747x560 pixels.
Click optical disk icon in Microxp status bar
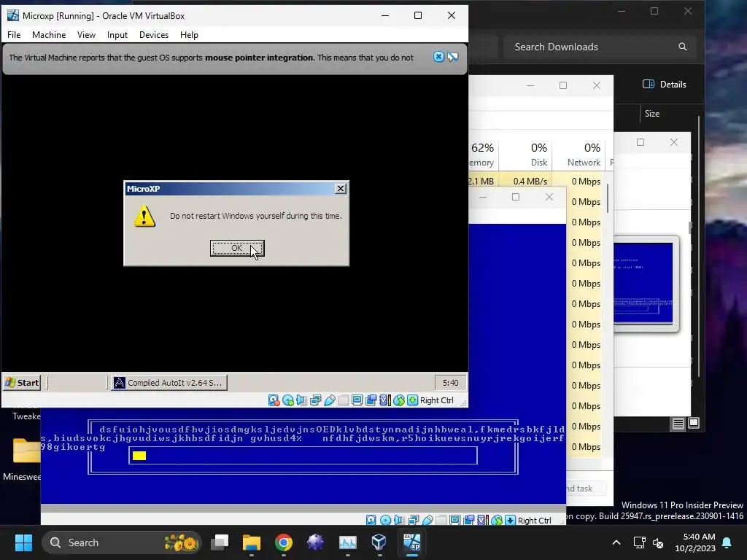[x=287, y=400]
